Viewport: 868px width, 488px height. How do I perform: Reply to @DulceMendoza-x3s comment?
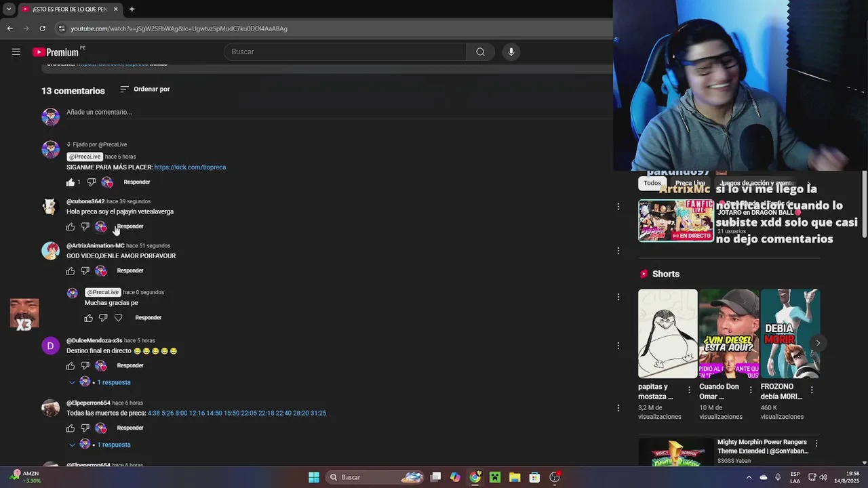[x=130, y=366]
